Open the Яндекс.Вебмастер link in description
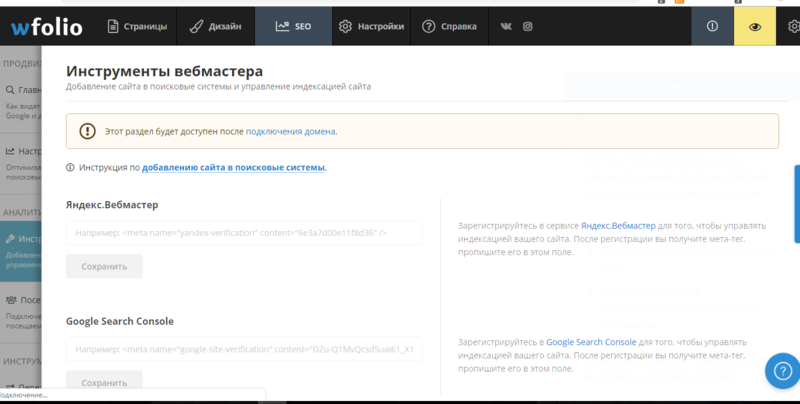800x404 pixels. 618,226
